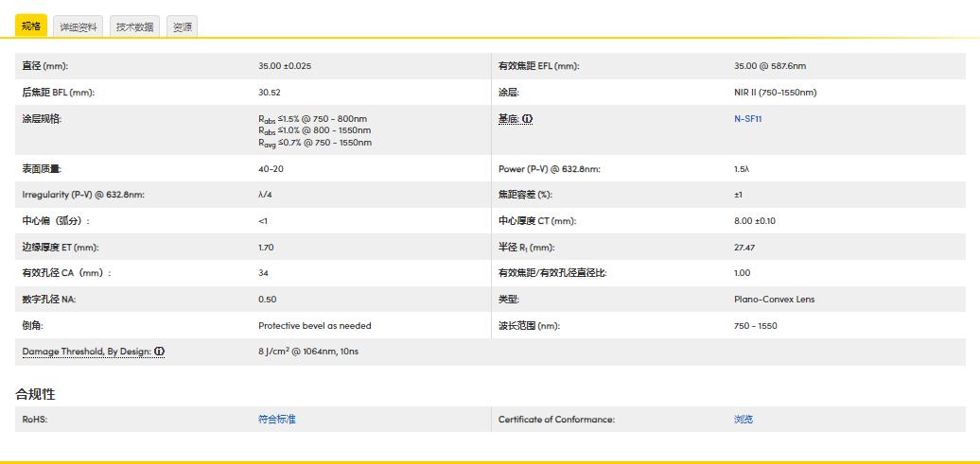The image size is (980, 464).
Task: Go to the 资源 tab
Action: coord(183,27)
